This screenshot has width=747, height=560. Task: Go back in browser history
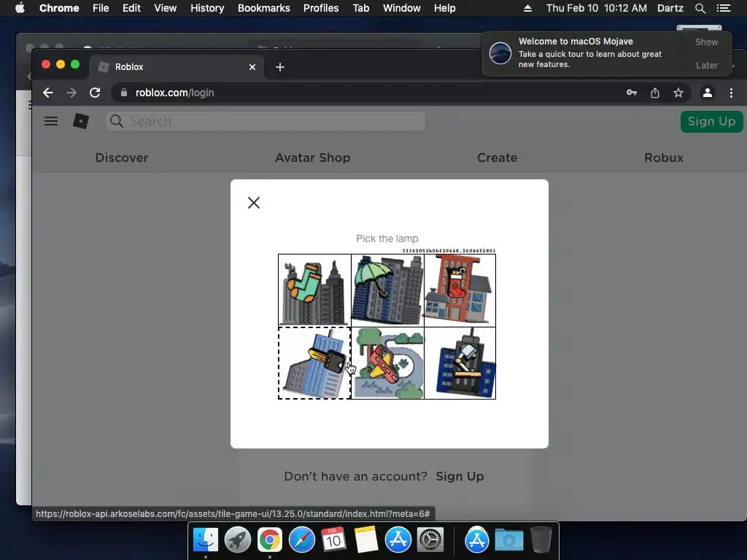pos(47,93)
